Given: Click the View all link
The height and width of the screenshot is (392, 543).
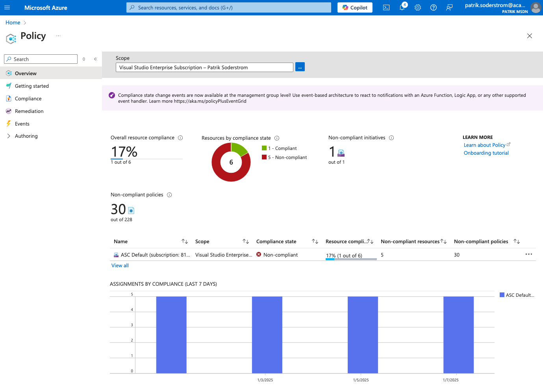Looking at the screenshot, I should click(x=120, y=266).
